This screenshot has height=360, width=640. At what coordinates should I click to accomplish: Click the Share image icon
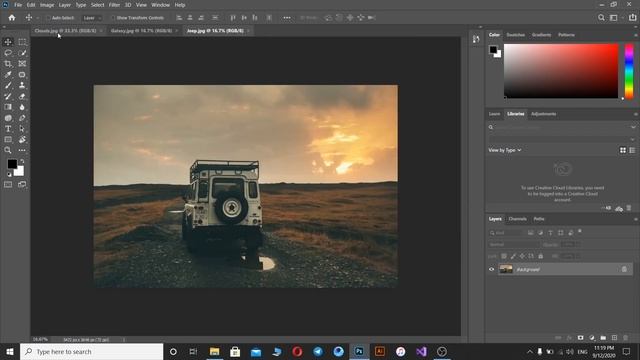[x=632, y=18]
